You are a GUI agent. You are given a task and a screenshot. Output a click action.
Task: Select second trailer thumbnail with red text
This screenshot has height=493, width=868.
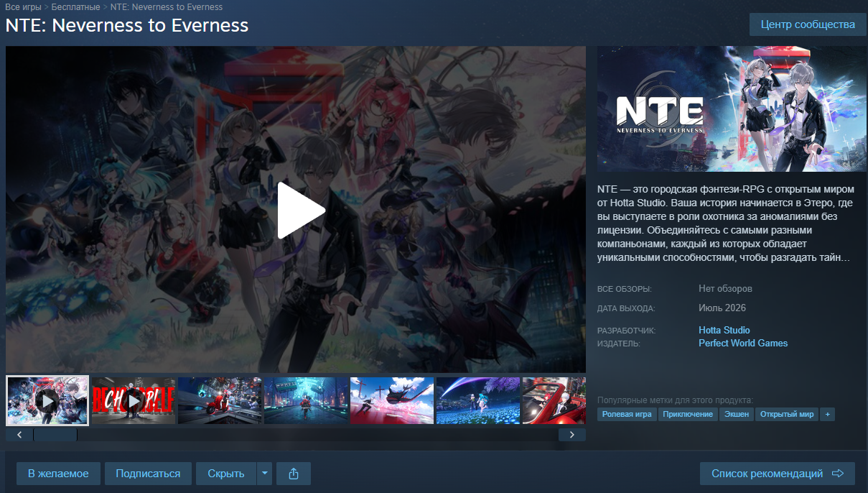pos(134,400)
